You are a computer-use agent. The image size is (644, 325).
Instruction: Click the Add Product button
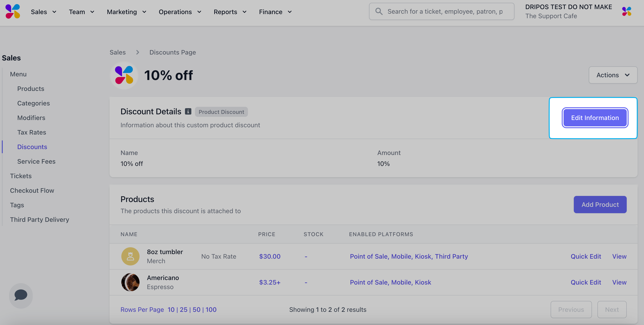pos(600,205)
